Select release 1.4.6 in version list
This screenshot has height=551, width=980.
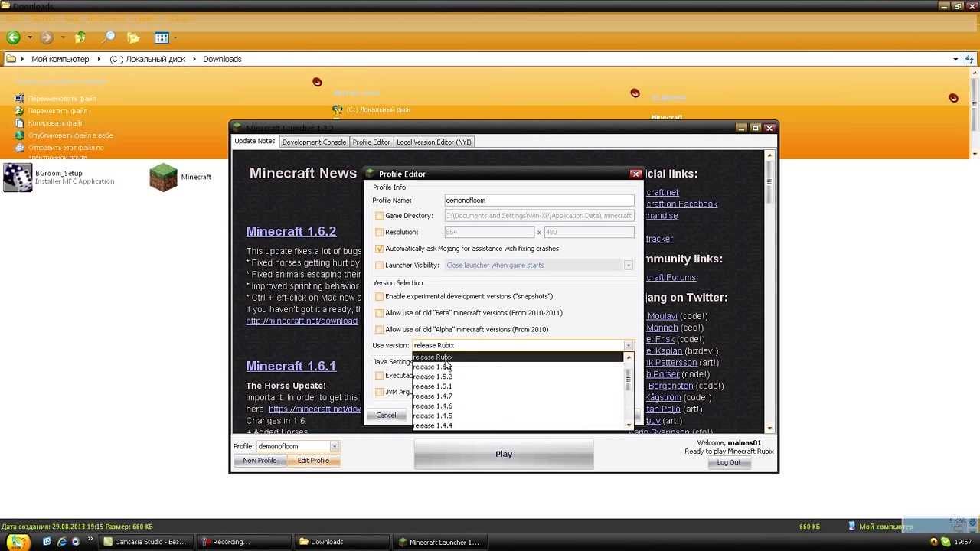[x=518, y=406]
